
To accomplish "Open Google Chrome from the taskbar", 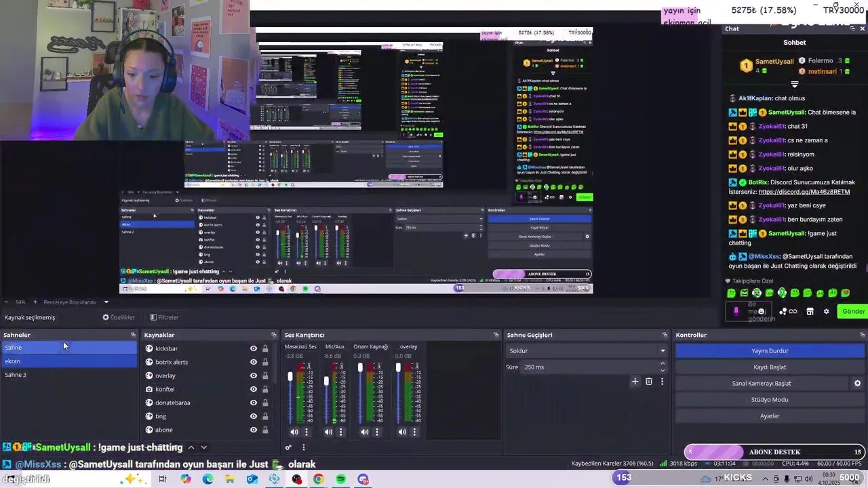I will click(x=318, y=479).
